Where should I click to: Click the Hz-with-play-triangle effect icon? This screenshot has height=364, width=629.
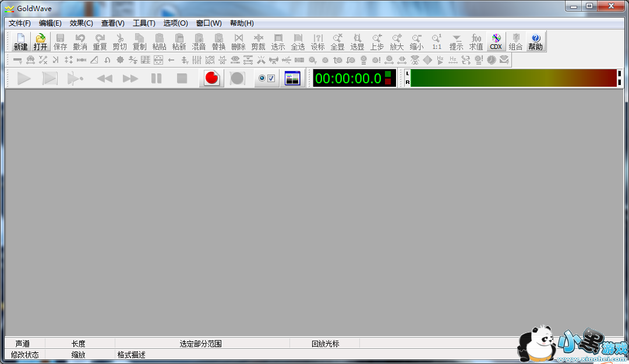pos(440,60)
